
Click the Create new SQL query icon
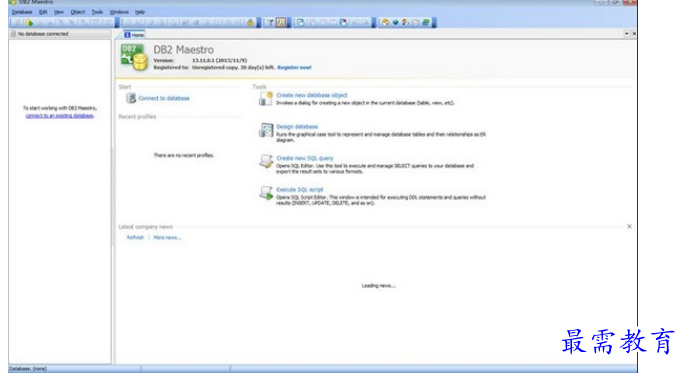click(x=266, y=161)
